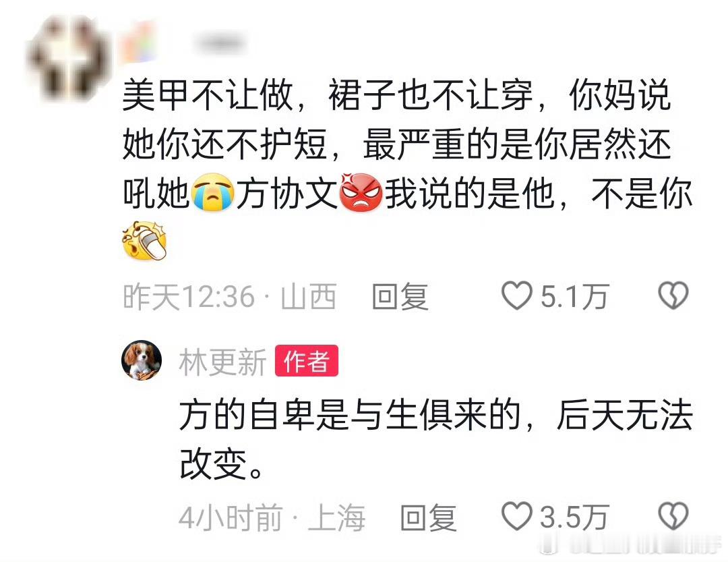The width and height of the screenshot is (728, 562).
Task: Tap the red 作者 badge
Action: tap(307, 361)
